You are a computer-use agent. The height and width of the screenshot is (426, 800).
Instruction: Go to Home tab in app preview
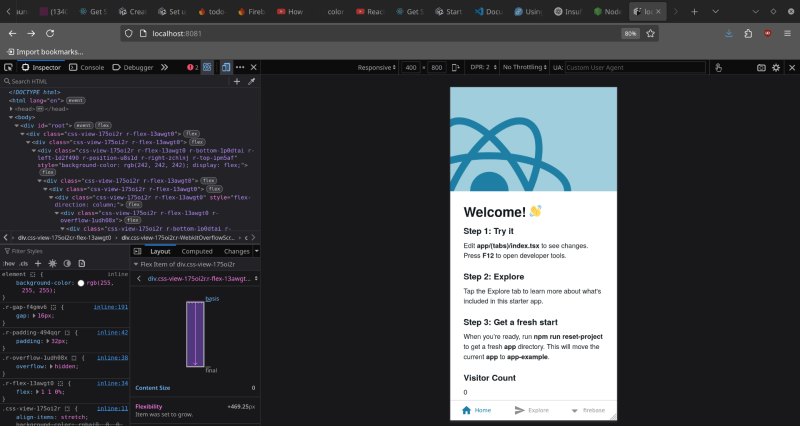[477, 410]
